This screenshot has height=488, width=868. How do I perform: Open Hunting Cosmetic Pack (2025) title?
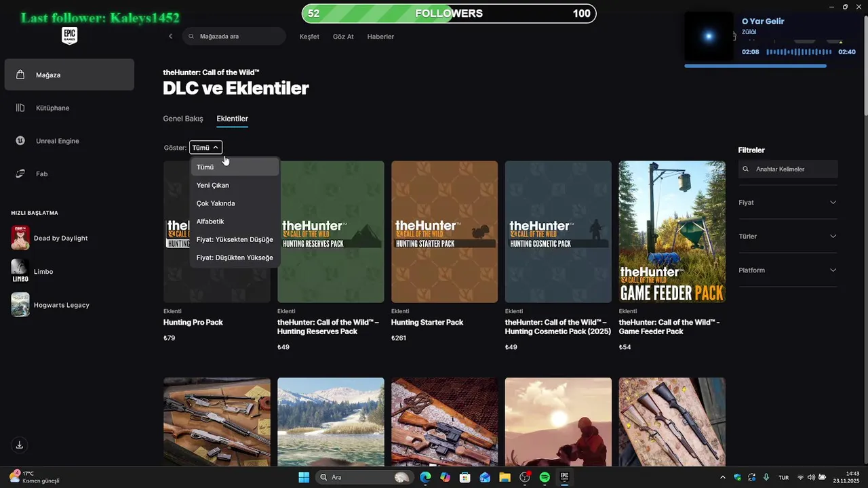(558, 327)
